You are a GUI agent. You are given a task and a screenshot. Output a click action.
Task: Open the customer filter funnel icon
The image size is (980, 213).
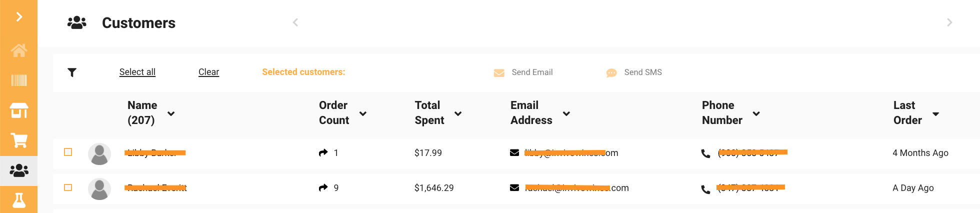pos(72,72)
